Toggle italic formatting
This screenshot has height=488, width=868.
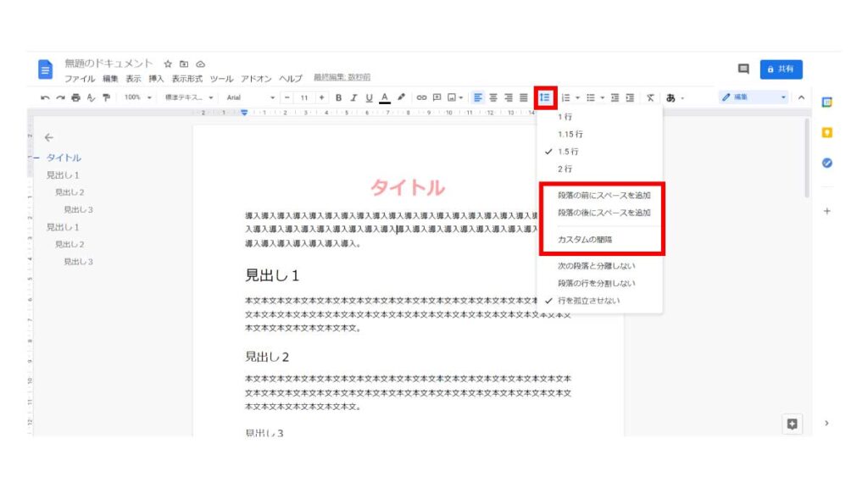pos(353,98)
